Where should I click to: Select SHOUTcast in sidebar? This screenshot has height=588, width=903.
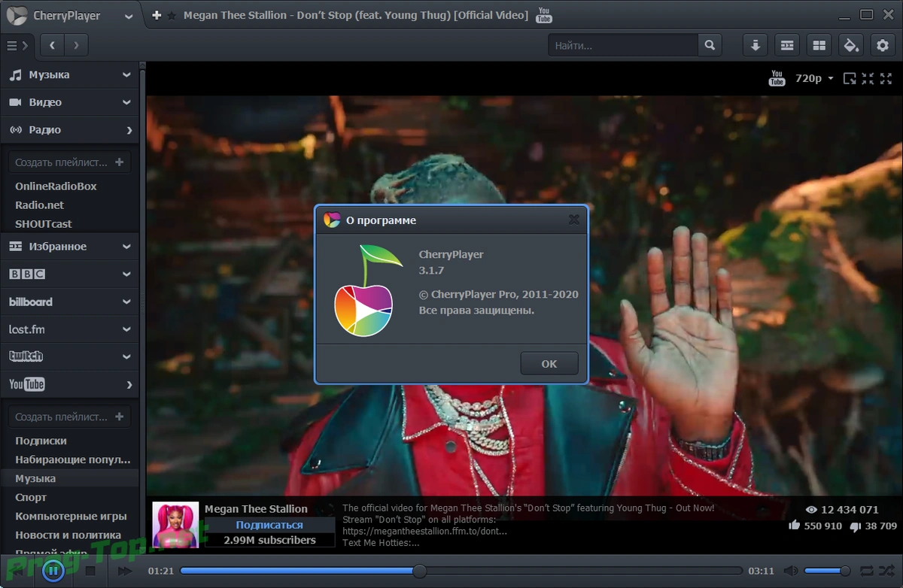(x=44, y=223)
